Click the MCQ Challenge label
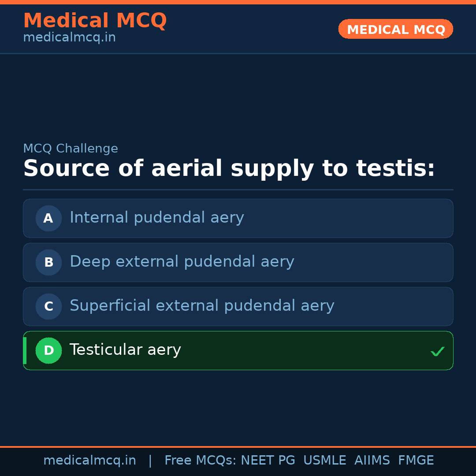Image resolution: width=476 pixels, height=476 pixels. (71, 149)
